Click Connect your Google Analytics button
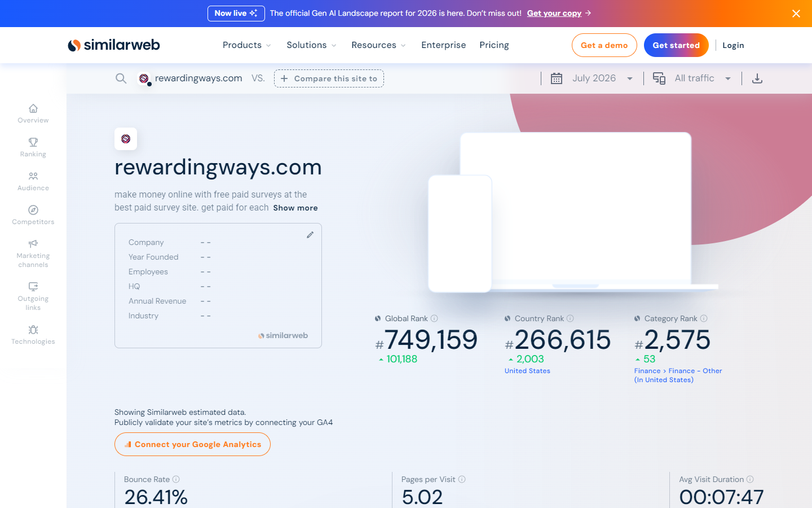Viewport: 812px width, 508px height. pos(192,444)
